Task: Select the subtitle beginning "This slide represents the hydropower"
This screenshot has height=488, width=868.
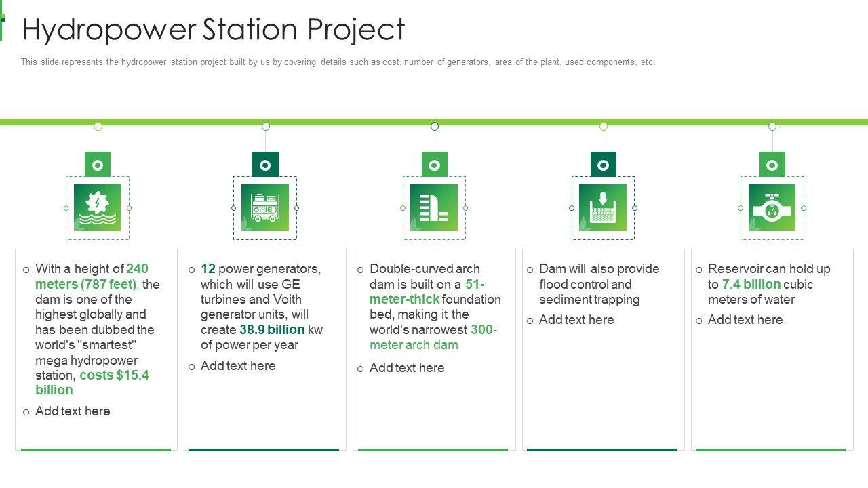Action: click(x=338, y=62)
